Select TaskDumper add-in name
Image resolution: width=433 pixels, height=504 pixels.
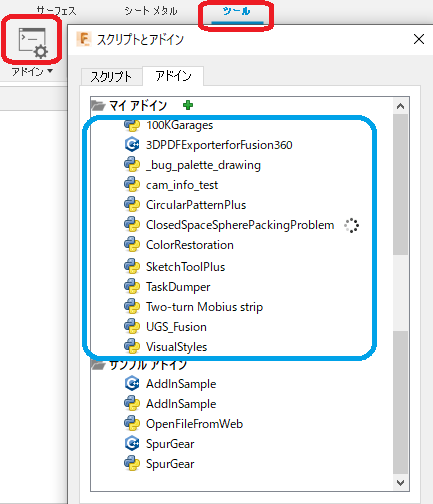click(x=178, y=287)
